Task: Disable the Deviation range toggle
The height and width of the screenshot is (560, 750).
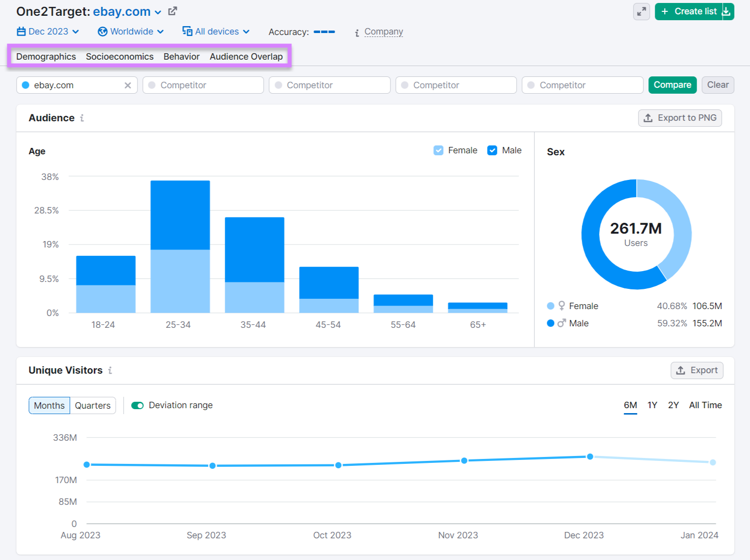Action: pos(138,405)
